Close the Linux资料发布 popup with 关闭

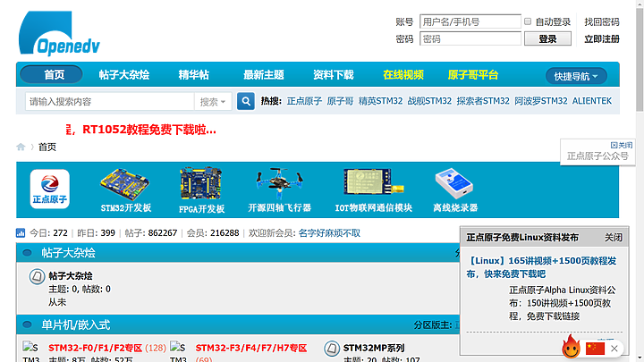click(614, 238)
